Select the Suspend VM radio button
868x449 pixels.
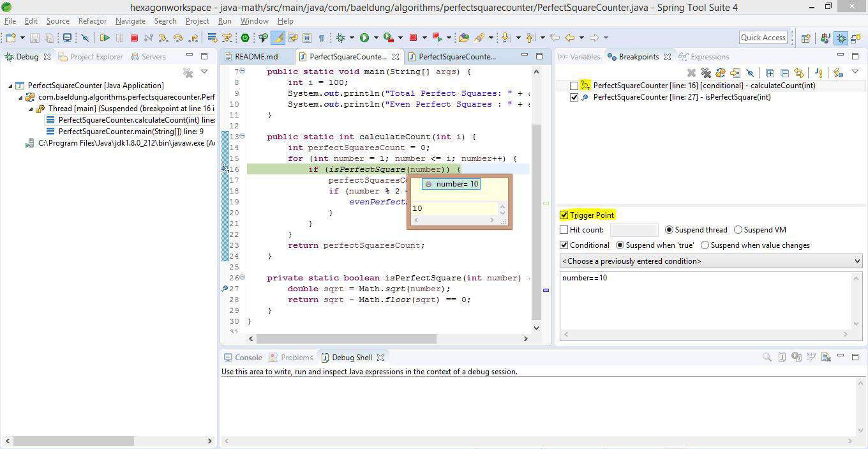(738, 229)
